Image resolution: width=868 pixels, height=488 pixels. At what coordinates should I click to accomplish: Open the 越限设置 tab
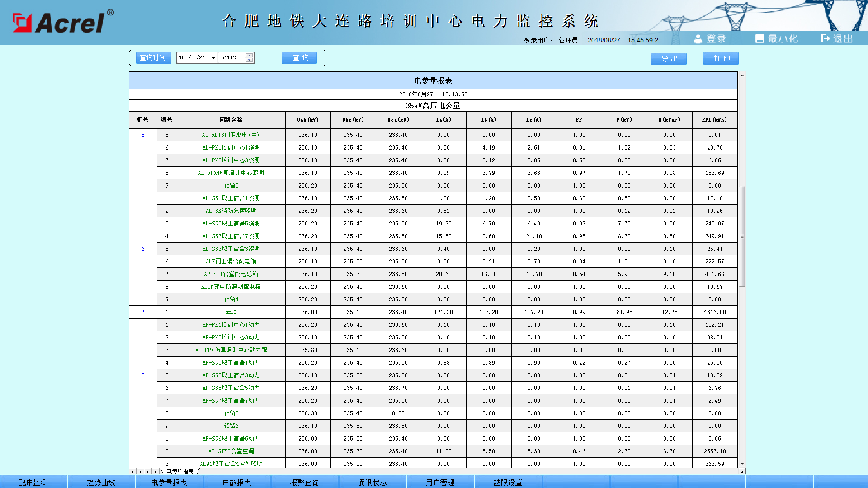(x=508, y=482)
